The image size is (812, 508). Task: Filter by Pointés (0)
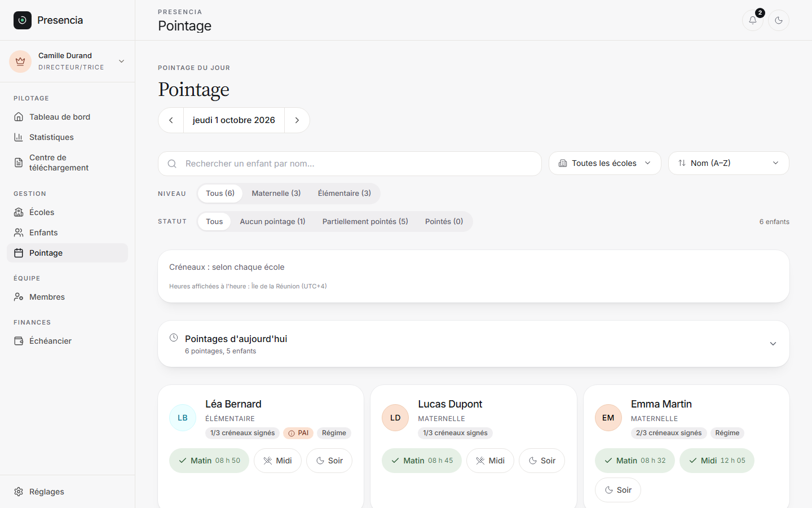444,221
